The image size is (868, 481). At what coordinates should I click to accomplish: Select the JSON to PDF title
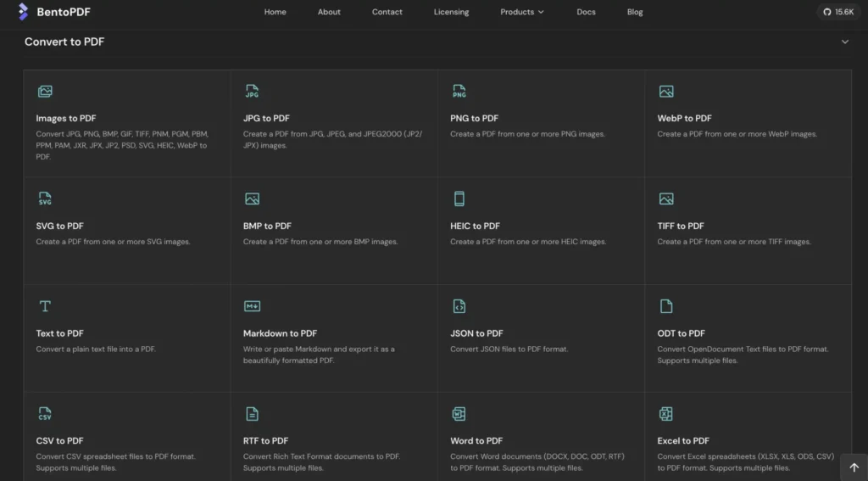pos(476,333)
